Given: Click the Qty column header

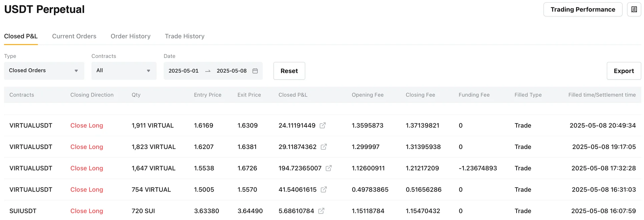Looking at the screenshot, I should tap(136, 95).
